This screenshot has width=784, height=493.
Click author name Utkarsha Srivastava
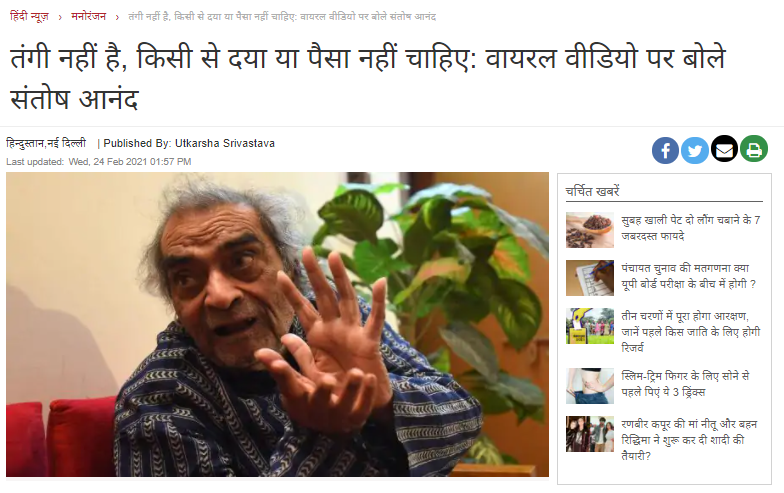224,144
